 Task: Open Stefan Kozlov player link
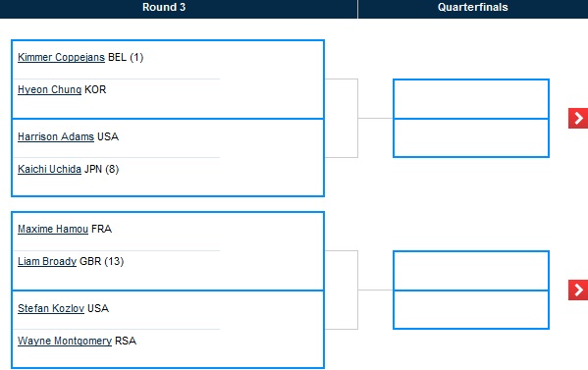(x=51, y=308)
